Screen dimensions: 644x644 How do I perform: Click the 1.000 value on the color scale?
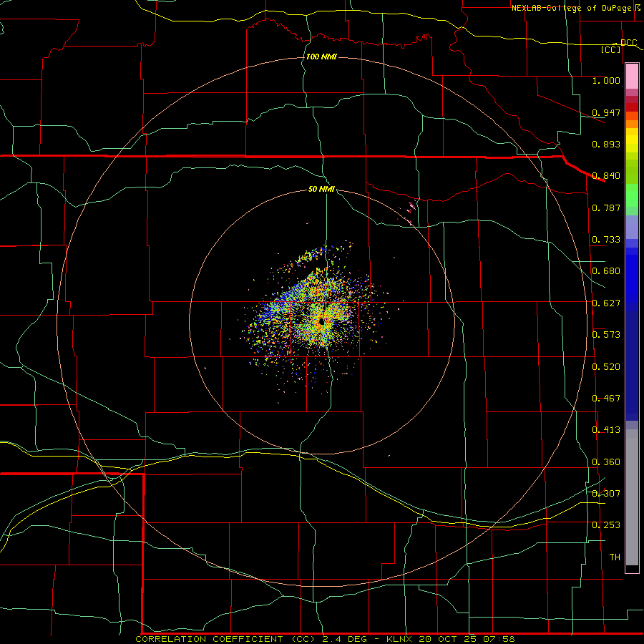606,80
